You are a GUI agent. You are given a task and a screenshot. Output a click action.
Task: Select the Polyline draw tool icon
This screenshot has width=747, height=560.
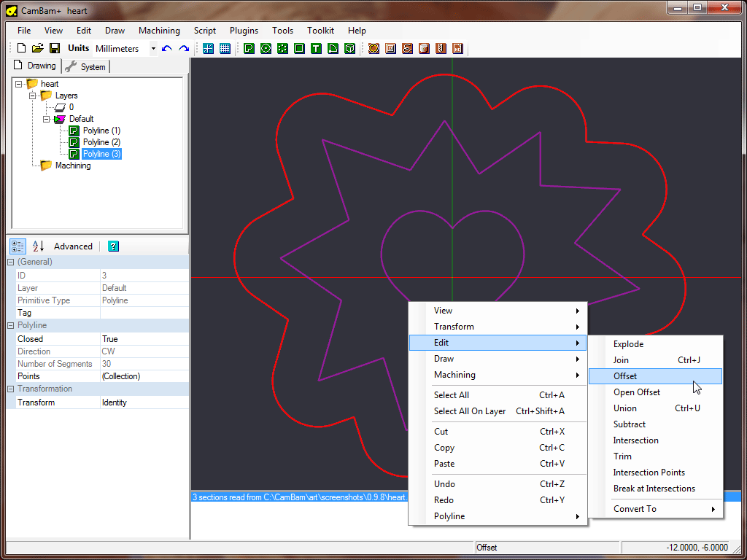(x=249, y=49)
